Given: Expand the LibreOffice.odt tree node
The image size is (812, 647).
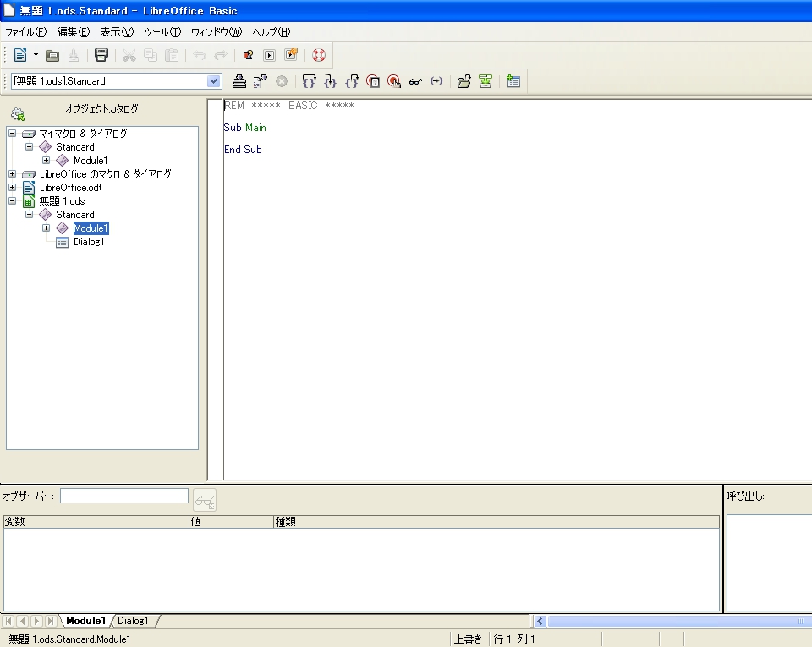Looking at the screenshot, I should pos(13,188).
